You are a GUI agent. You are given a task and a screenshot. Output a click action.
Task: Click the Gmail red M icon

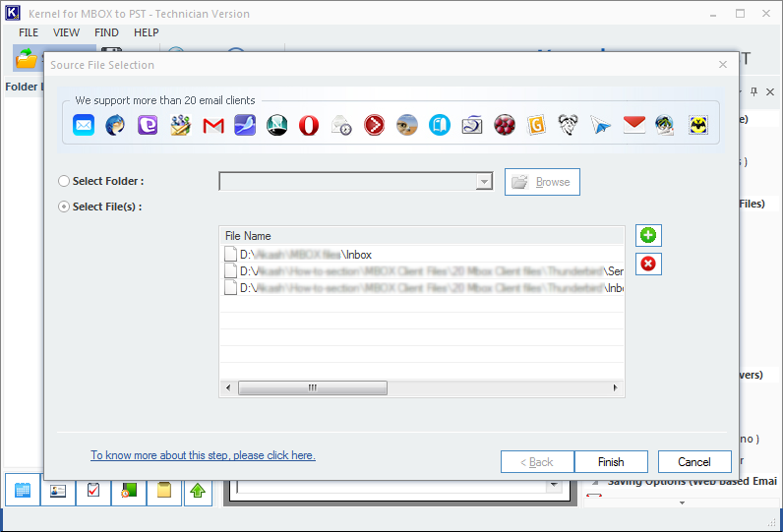pos(213,125)
